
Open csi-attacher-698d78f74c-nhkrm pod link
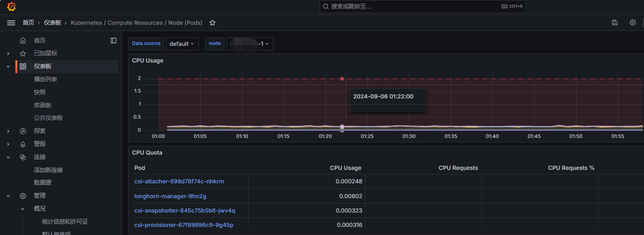click(179, 182)
